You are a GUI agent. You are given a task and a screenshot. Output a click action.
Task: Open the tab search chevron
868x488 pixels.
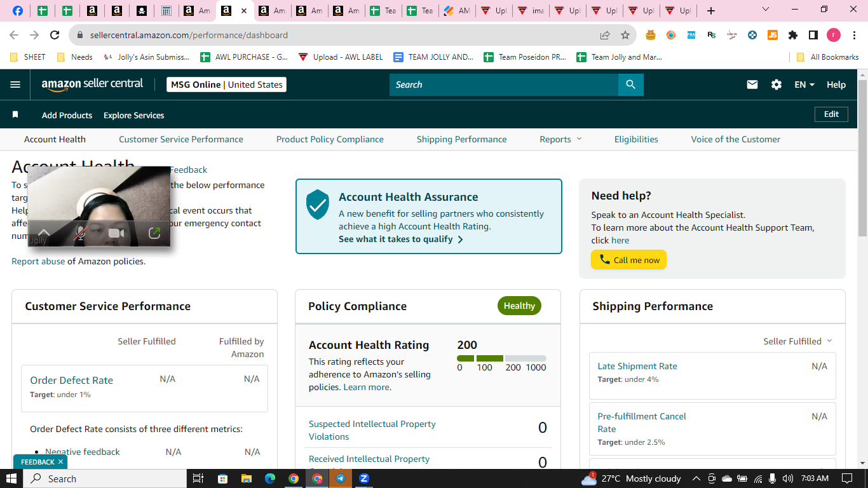pyautogui.click(x=766, y=10)
